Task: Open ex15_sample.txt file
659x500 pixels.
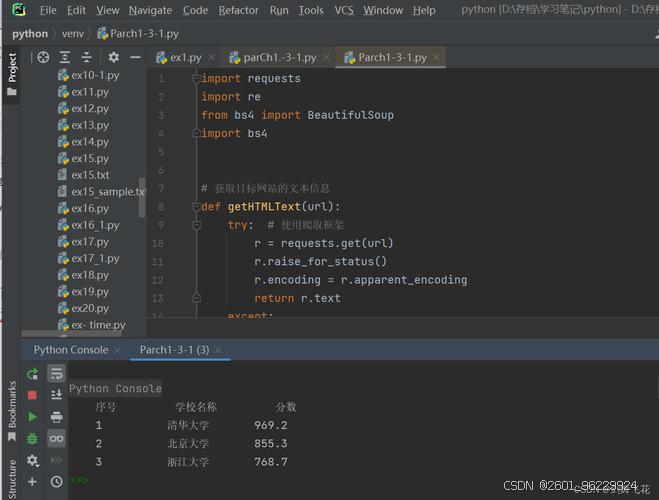Action: pyautogui.click(x=101, y=192)
